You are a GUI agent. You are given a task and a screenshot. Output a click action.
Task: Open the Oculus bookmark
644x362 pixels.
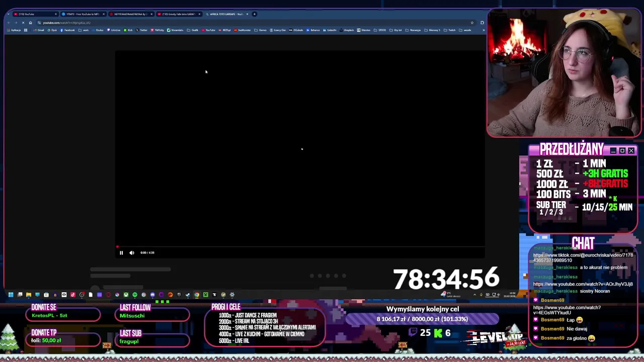(98, 30)
